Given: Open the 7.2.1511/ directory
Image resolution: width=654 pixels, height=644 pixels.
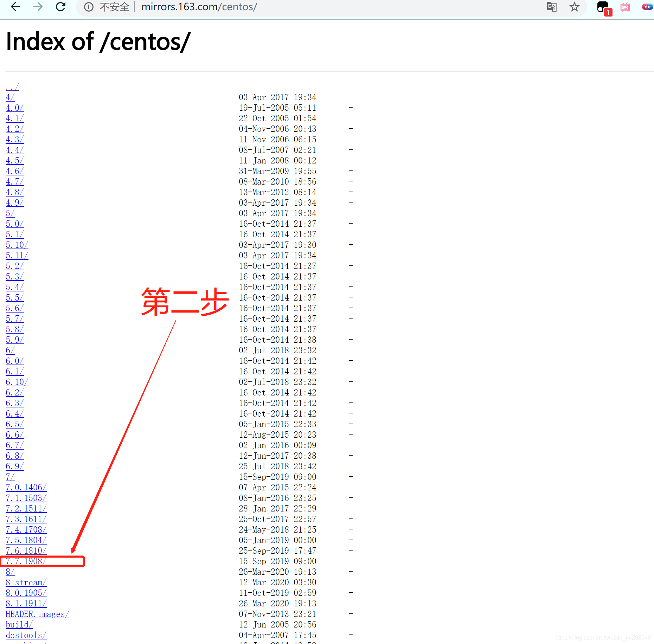Looking at the screenshot, I should point(26,508).
